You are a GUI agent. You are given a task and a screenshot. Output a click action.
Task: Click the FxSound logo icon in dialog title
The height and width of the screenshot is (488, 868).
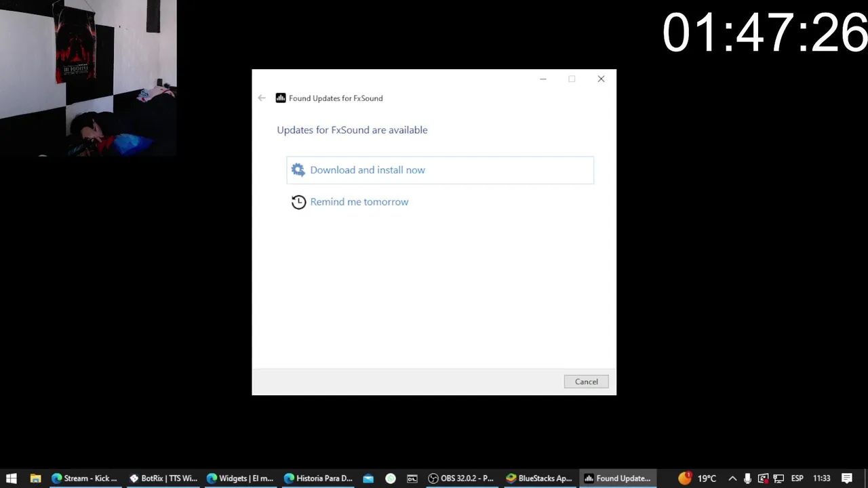(281, 98)
